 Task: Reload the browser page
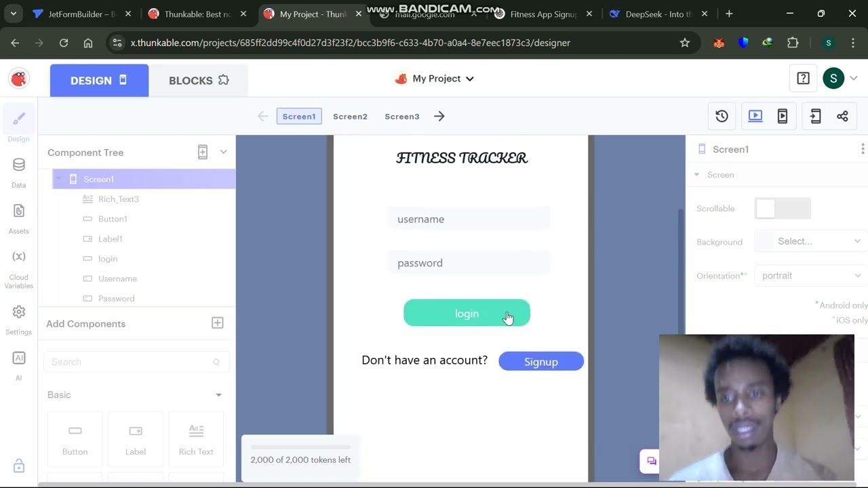coord(64,43)
